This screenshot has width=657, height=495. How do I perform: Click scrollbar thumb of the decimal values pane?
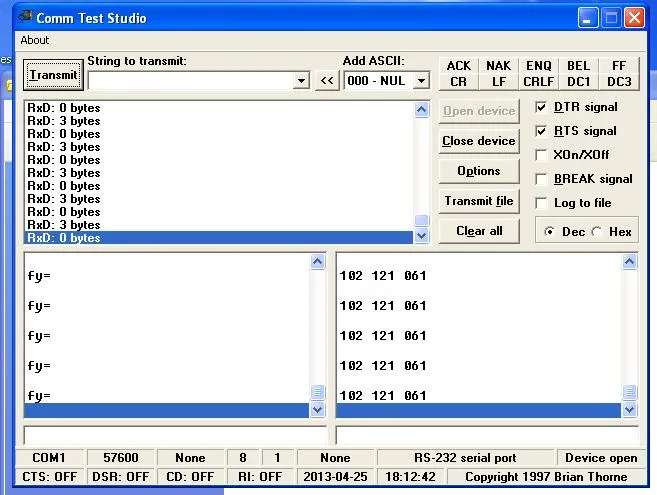click(x=629, y=392)
